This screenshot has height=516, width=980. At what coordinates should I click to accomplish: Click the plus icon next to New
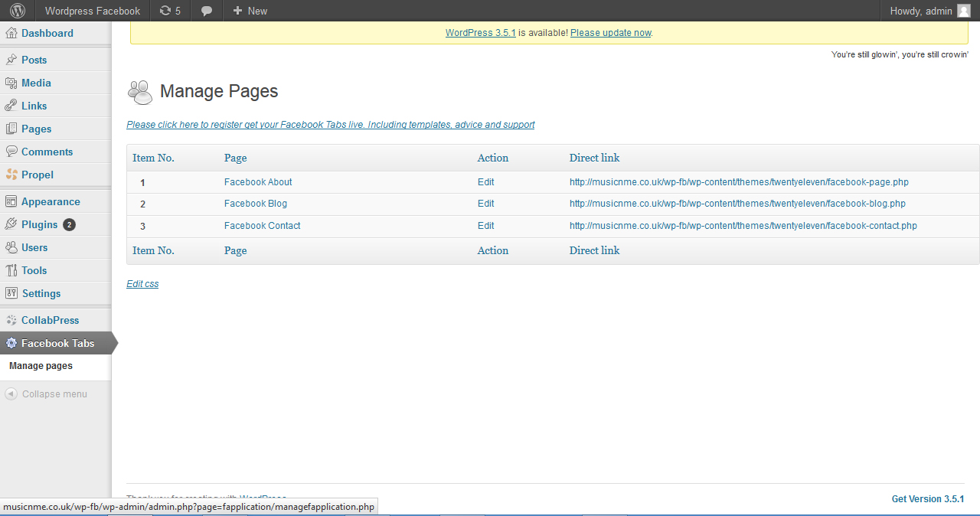237,11
